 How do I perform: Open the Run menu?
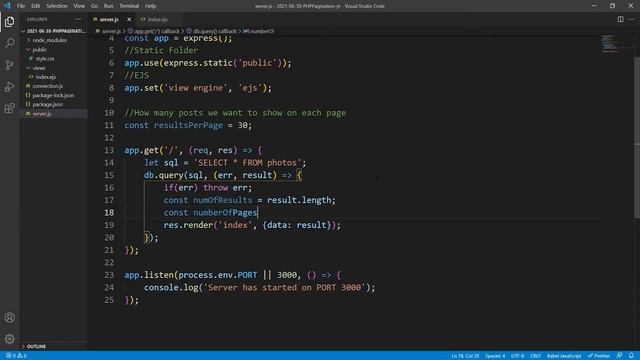point(108,6)
